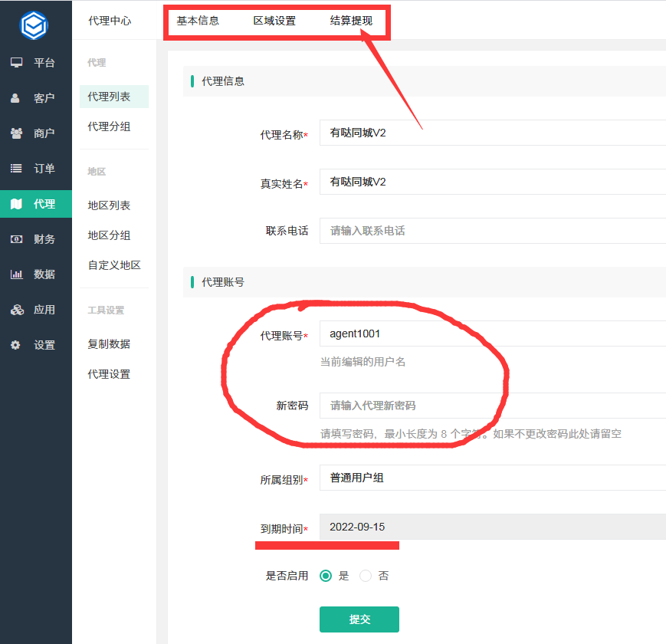This screenshot has height=644, width=666.
Task: Switch to the 结算提现 tab
Action: [351, 21]
